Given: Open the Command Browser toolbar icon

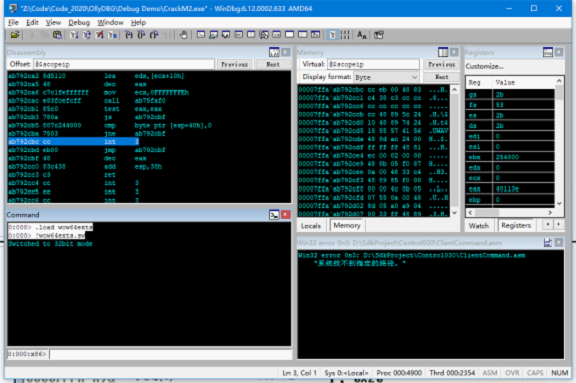Looking at the screenshot, I should (x=315, y=35).
